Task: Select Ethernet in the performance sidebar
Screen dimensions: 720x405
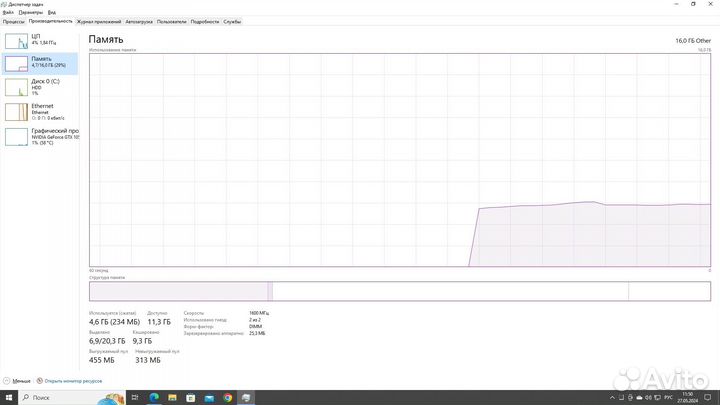Action: point(40,111)
